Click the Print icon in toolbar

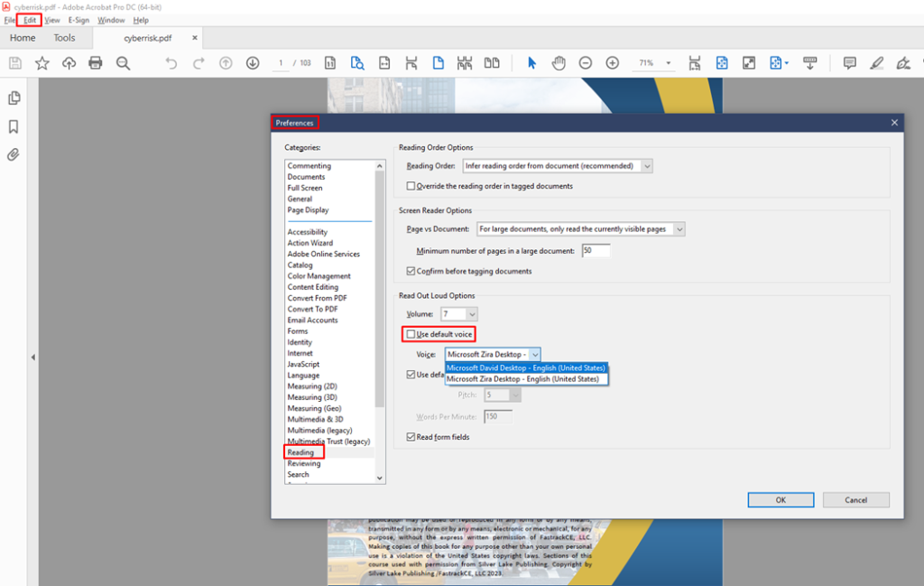point(96,63)
